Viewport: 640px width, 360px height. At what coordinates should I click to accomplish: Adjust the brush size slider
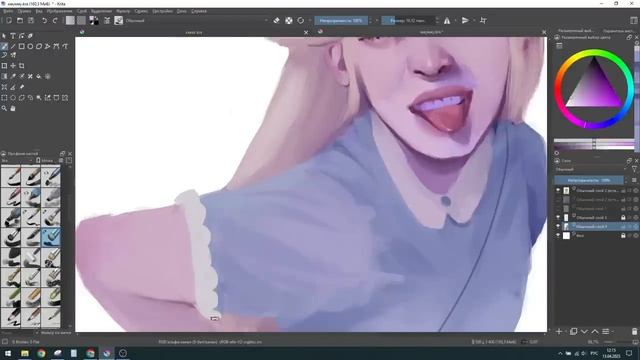click(x=409, y=20)
